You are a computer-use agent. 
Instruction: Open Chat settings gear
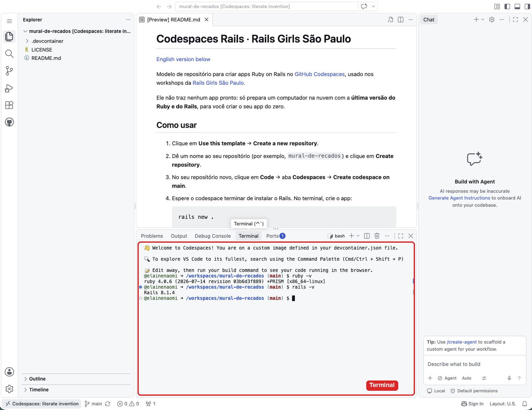click(492, 20)
